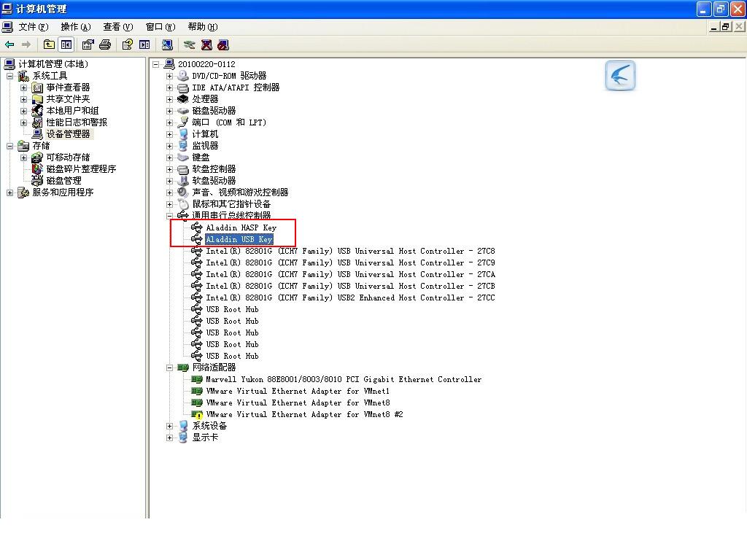The image size is (747, 560).
Task: Click the 事件查看器 tree icon
Action: coord(37,87)
